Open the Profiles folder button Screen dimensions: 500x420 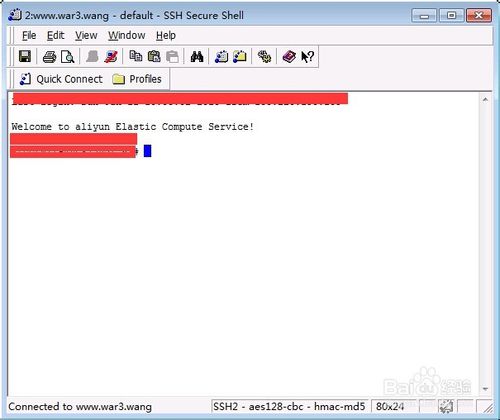pyautogui.click(x=137, y=79)
